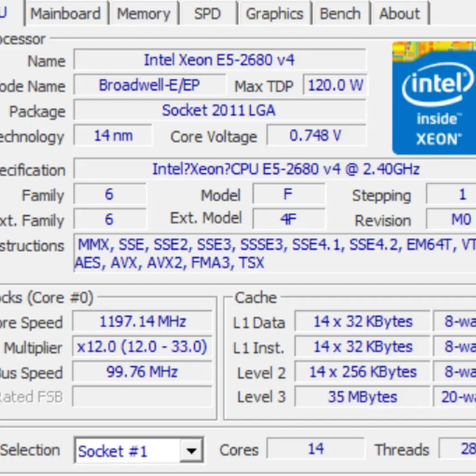Screen dimensions: 476x476
Task: Open the Memory tab
Action: [x=144, y=14]
